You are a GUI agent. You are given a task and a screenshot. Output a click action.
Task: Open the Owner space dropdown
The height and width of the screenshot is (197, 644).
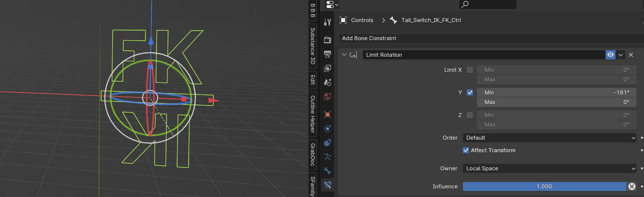click(x=550, y=168)
